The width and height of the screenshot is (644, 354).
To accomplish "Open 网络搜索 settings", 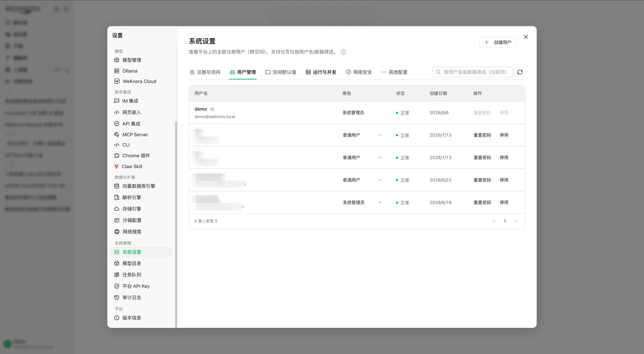I will point(141,232).
